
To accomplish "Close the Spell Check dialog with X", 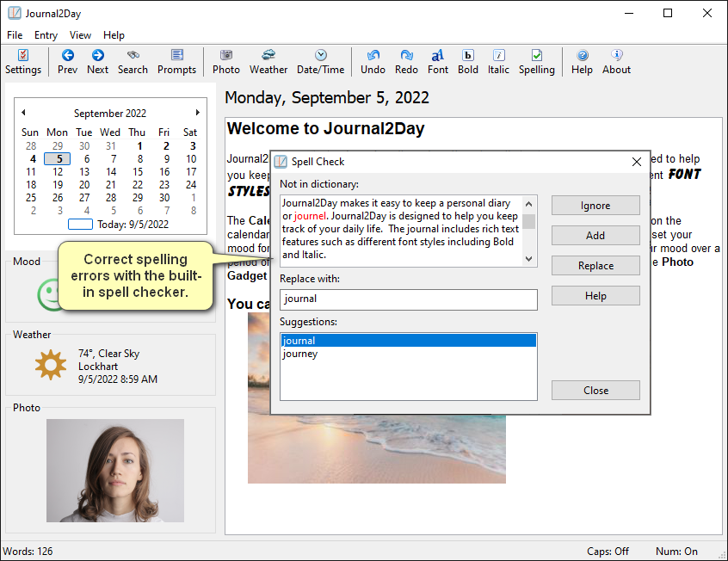I will pos(637,162).
